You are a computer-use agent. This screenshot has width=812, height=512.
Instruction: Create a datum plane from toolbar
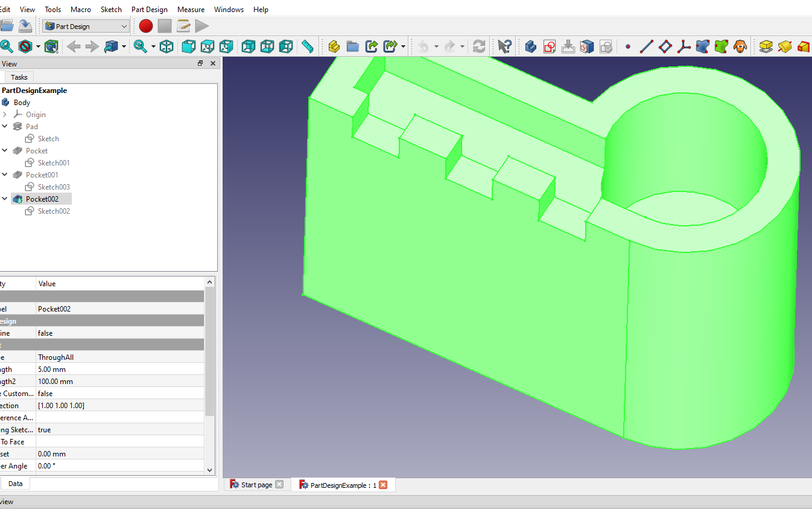point(665,46)
